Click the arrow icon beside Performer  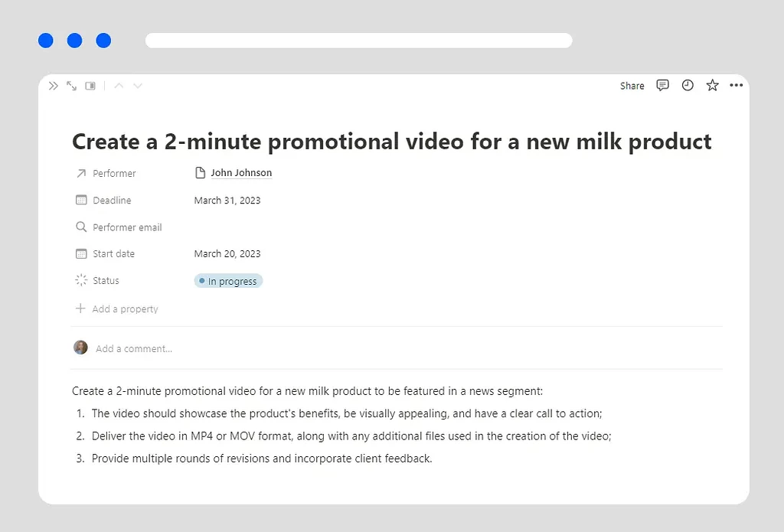80,173
